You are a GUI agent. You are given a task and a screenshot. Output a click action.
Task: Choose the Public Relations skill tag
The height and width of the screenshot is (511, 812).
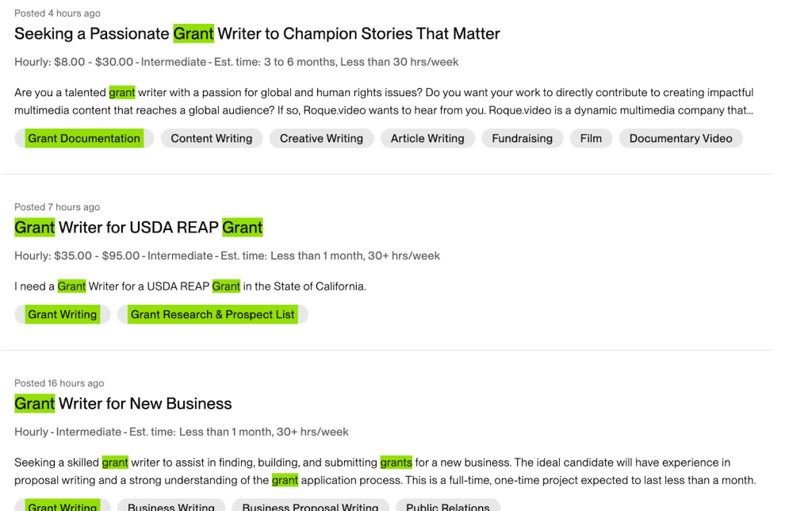coord(448,506)
